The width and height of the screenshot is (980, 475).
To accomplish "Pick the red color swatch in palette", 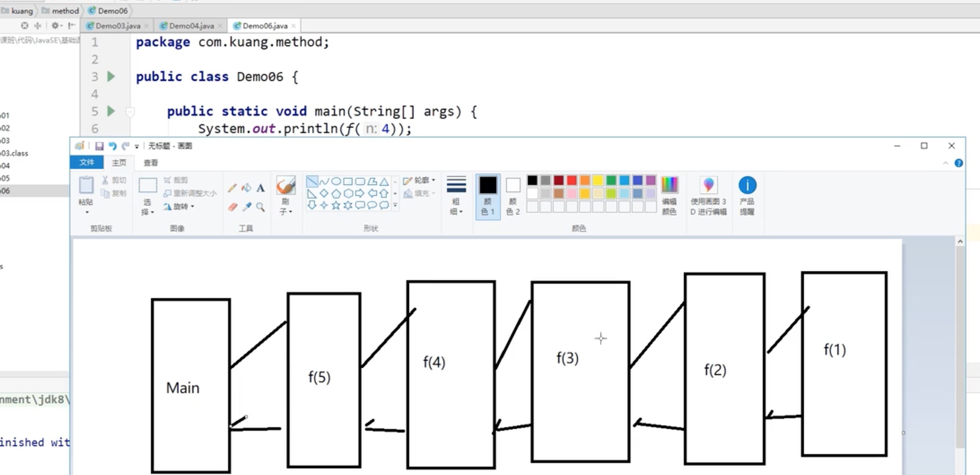I will click(571, 181).
